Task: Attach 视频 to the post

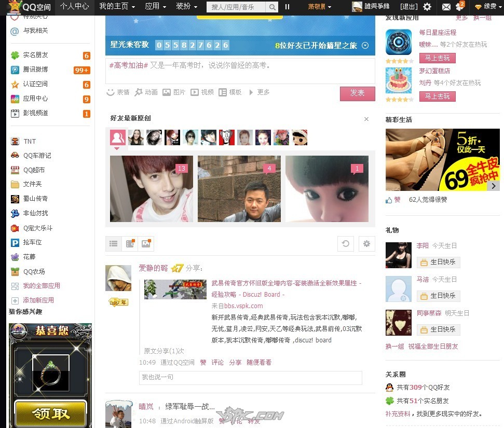Action: (x=202, y=92)
